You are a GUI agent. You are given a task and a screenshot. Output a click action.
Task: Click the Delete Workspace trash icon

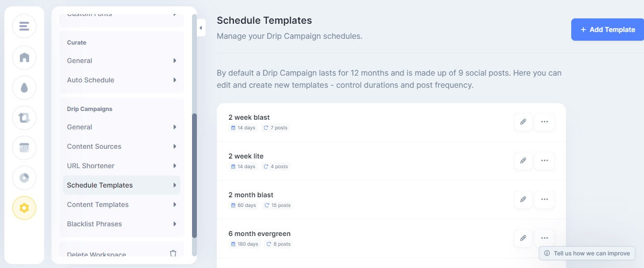173,253
